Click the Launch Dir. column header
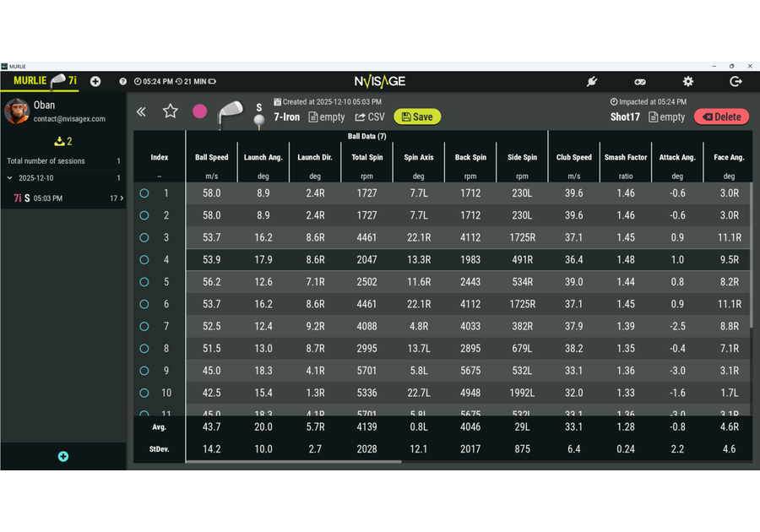Image resolution: width=760 pixels, height=532 pixels. [x=315, y=157]
